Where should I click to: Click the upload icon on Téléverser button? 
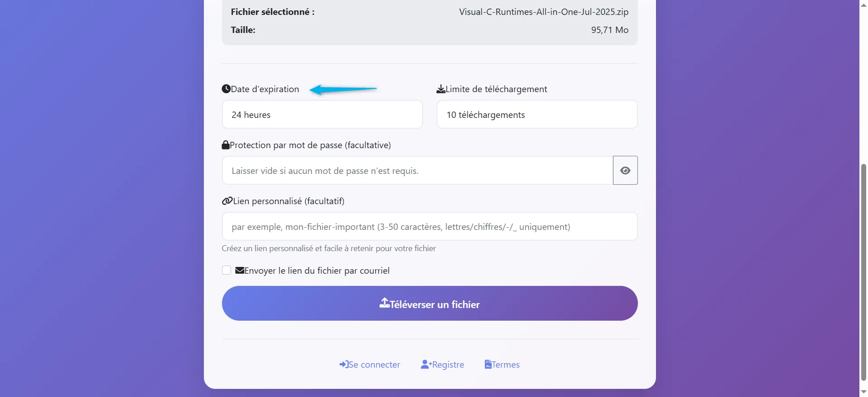pyautogui.click(x=384, y=303)
